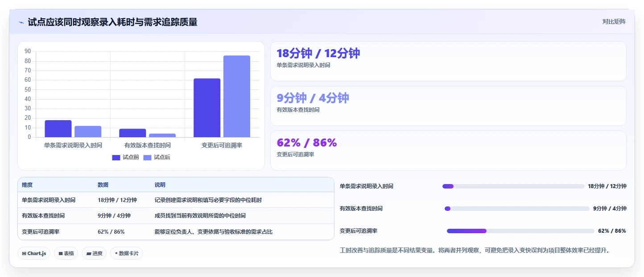Click the 数据卡片 tag chip
The image size is (644, 277).
pyautogui.click(x=127, y=253)
